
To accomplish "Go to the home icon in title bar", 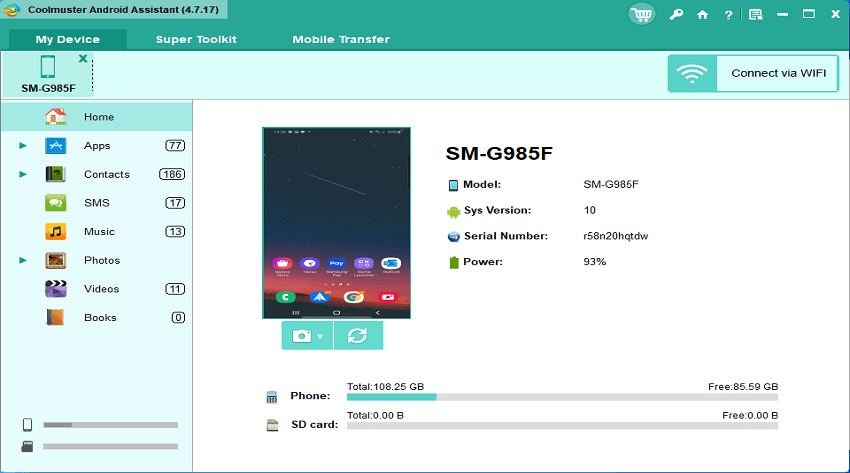I will coord(703,15).
